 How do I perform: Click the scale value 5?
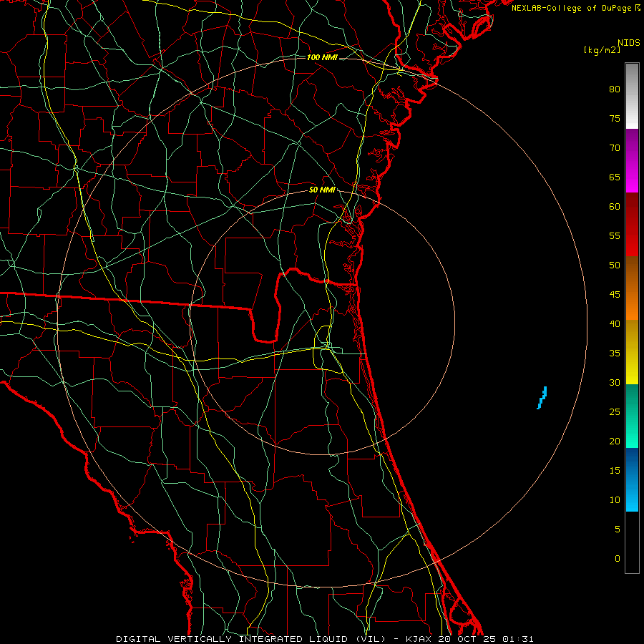click(x=618, y=530)
